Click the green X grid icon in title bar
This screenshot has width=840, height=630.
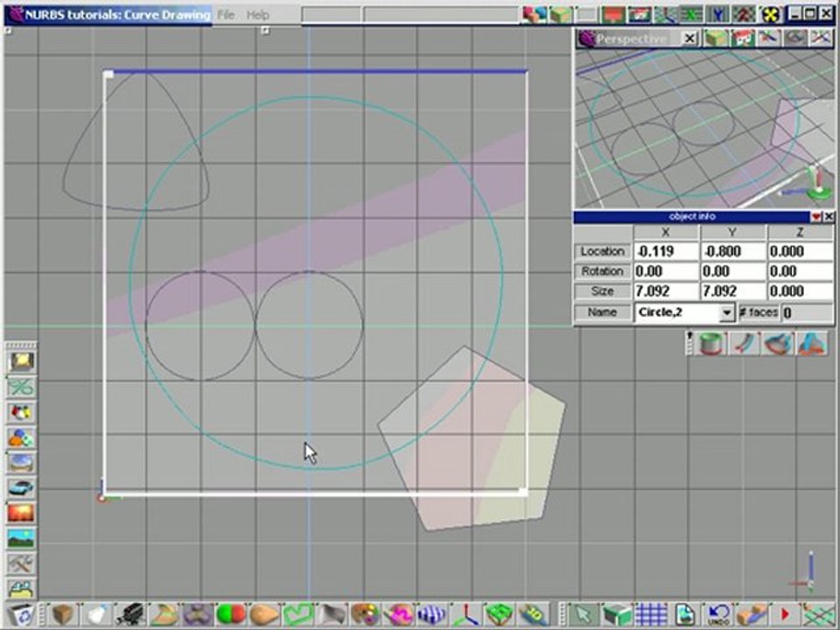coord(691,15)
